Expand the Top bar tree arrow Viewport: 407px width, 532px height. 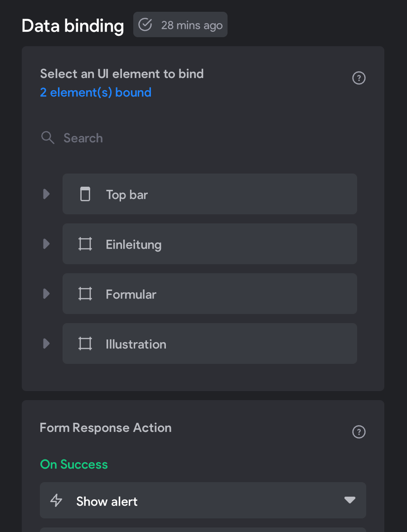[47, 194]
